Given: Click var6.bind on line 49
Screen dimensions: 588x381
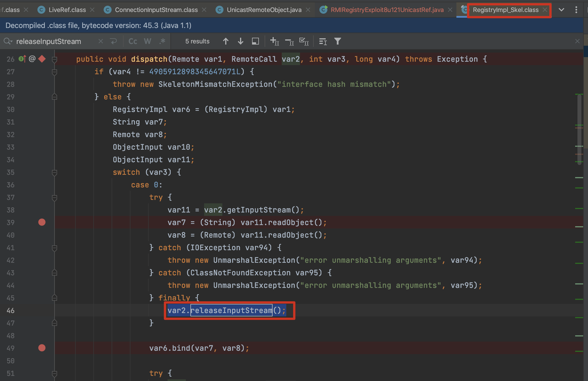Looking at the screenshot, I should coord(170,348).
